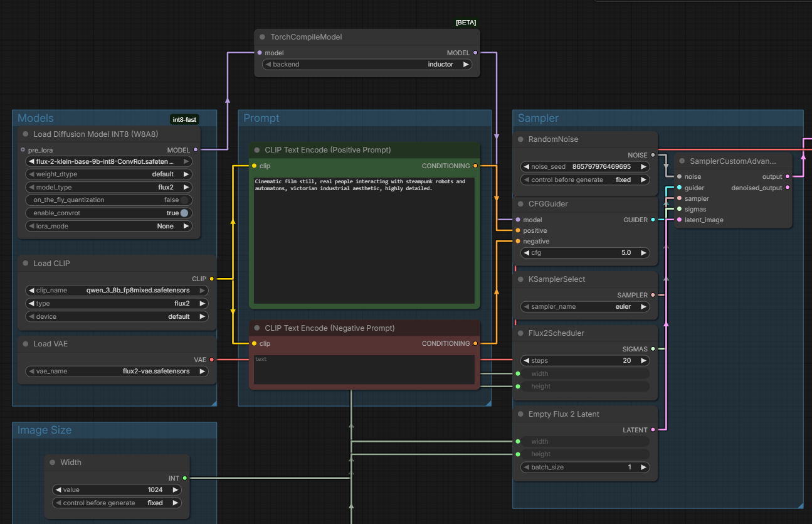812x524 pixels.
Task: Open Width node control before generate dropdown
Action: pyautogui.click(x=117, y=503)
